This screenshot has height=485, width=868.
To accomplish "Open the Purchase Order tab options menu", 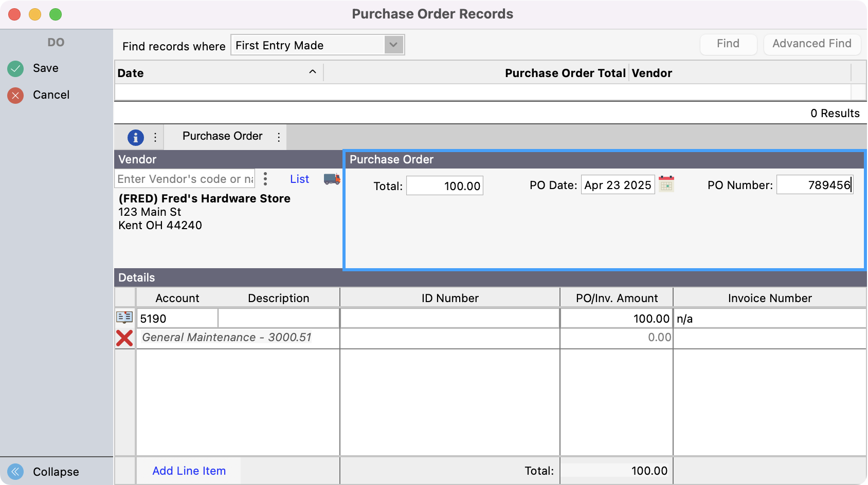I will click(x=279, y=137).
